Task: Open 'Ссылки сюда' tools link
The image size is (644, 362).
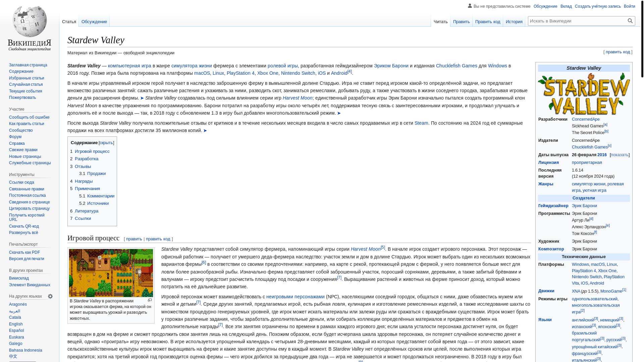Action: [x=21, y=182]
